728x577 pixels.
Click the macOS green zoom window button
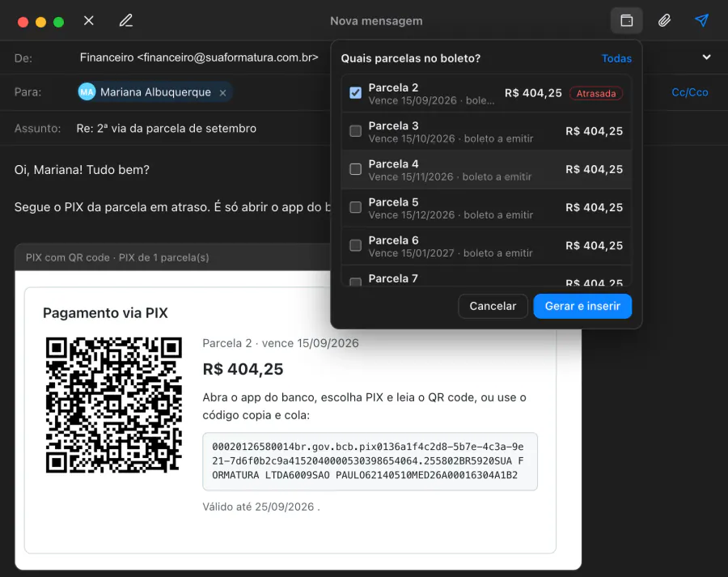click(58, 22)
